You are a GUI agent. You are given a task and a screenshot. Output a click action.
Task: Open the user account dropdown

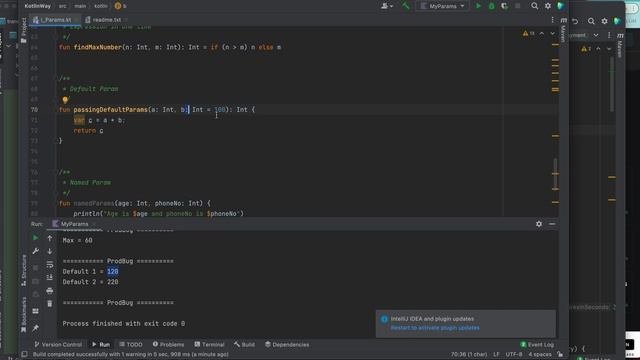coord(387,6)
